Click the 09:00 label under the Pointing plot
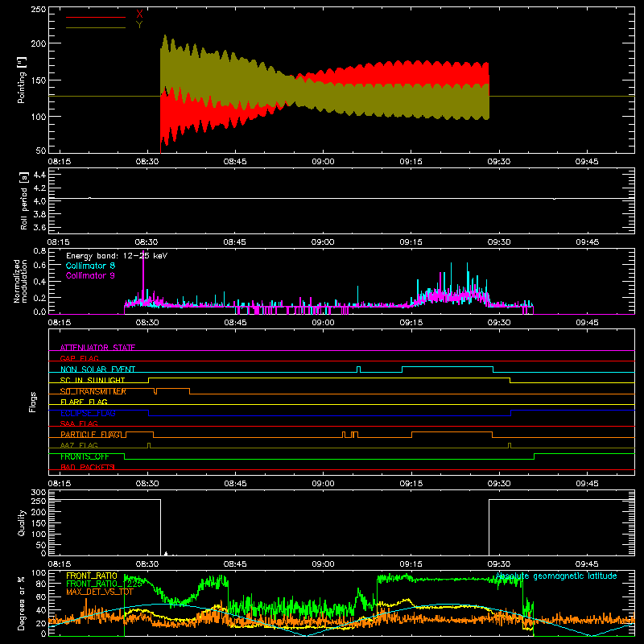 point(323,162)
